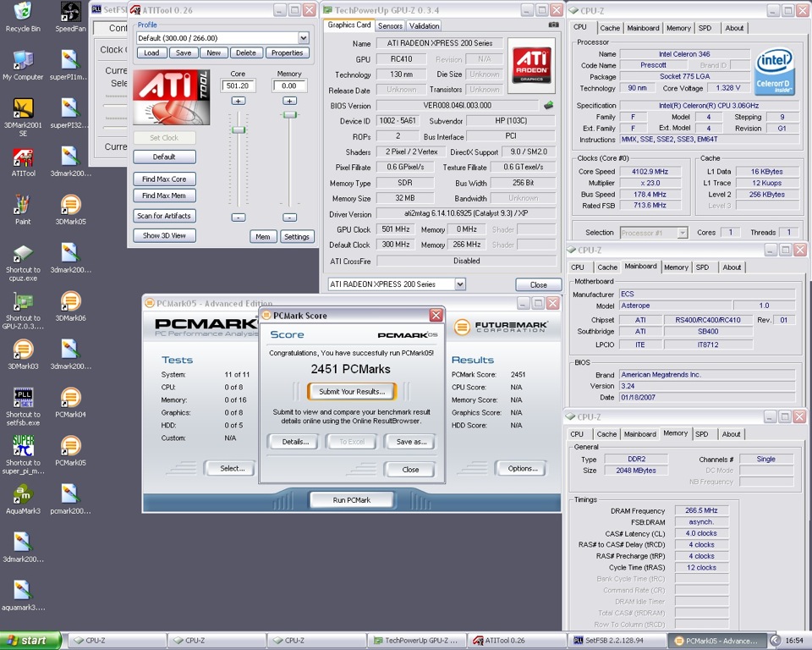Switch to the GPU-Z Validation tab
Viewport: 812px width, 650px height.
[x=424, y=26]
